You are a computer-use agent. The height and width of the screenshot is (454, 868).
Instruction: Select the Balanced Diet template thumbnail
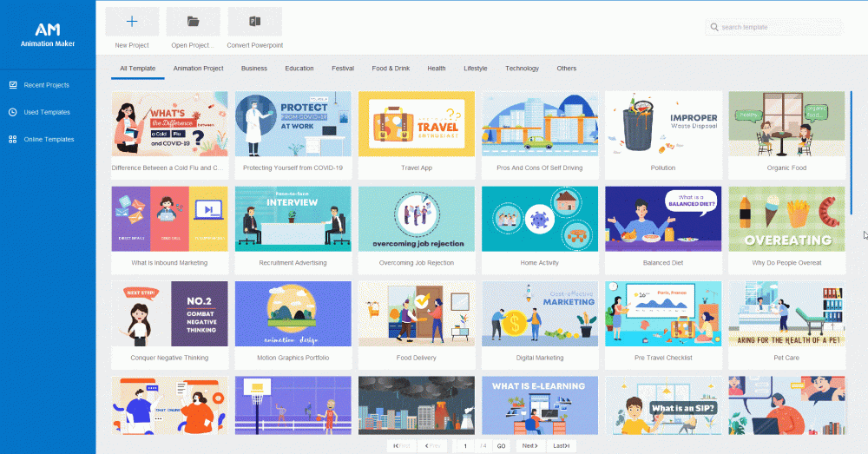point(663,219)
